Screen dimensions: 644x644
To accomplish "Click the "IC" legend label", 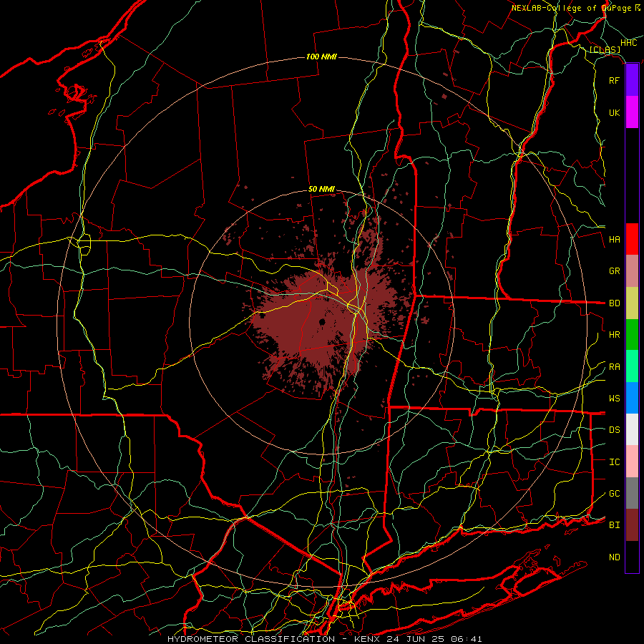I will pos(614,462).
